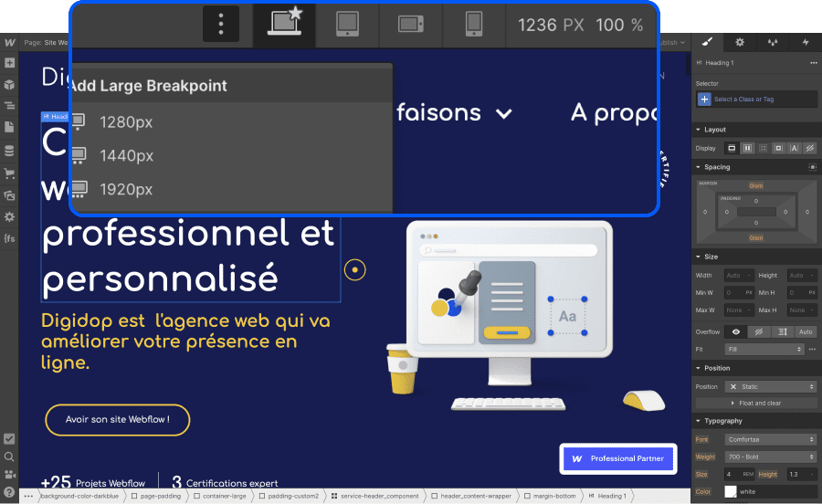Switch to tablet breakpoint
This screenshot has width=822, height=504.
[x=347, y=24]
